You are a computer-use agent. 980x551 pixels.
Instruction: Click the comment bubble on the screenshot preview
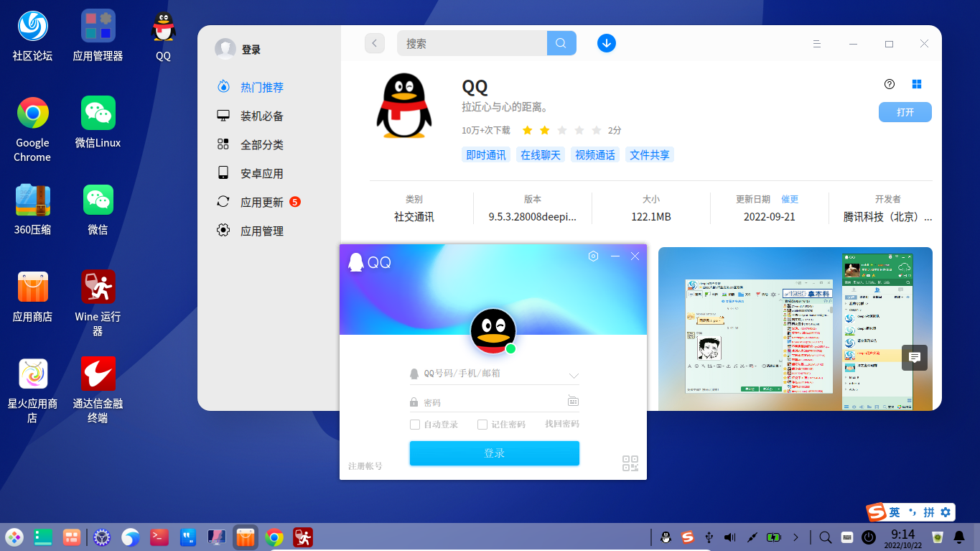click(x=914, y=357)
